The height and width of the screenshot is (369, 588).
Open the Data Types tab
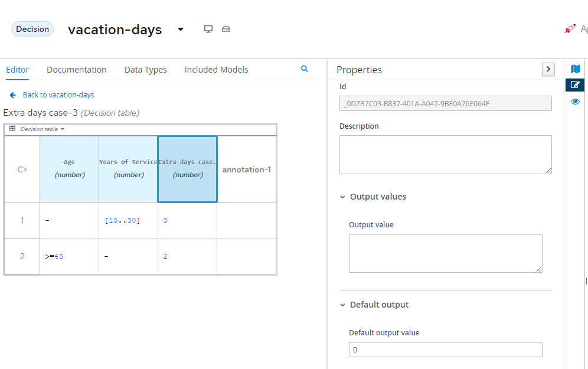(x=145, y=70)
